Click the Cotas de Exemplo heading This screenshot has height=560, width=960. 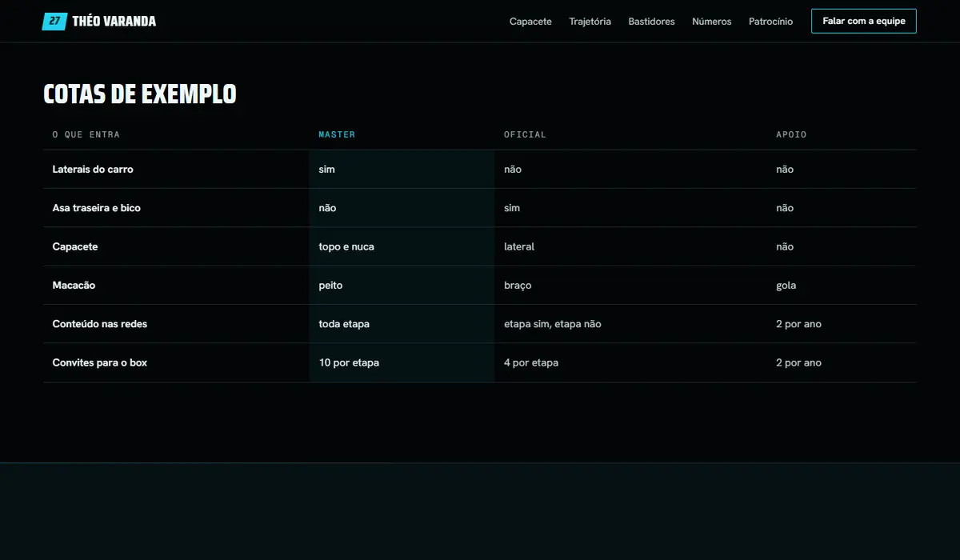140,94
